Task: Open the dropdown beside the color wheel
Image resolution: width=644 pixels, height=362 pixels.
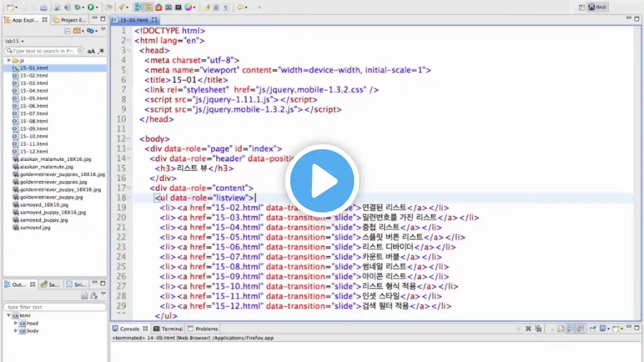Action: tap(194, 8)
